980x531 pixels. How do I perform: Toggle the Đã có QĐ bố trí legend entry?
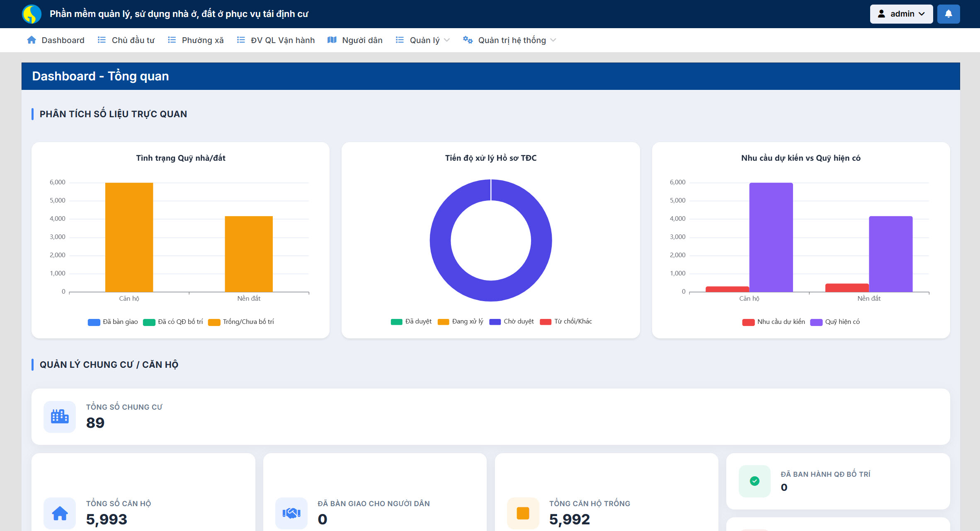coord(173,322)
